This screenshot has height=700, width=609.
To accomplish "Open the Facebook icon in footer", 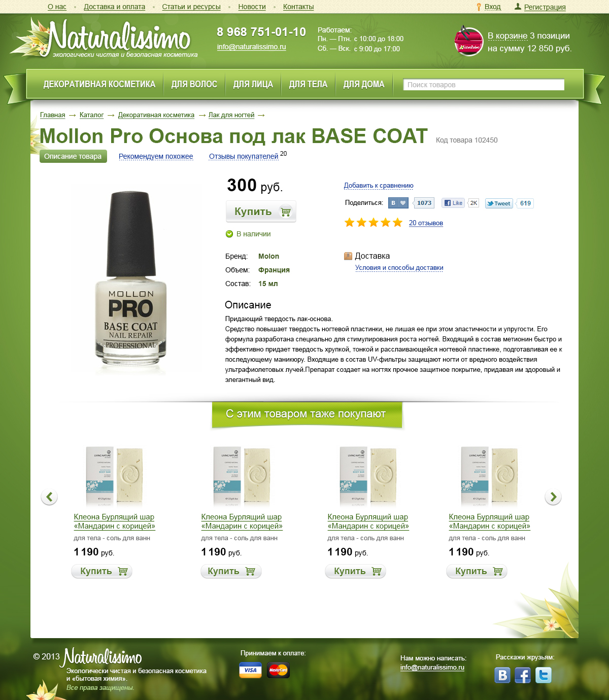I will click(x=523, y=675).
